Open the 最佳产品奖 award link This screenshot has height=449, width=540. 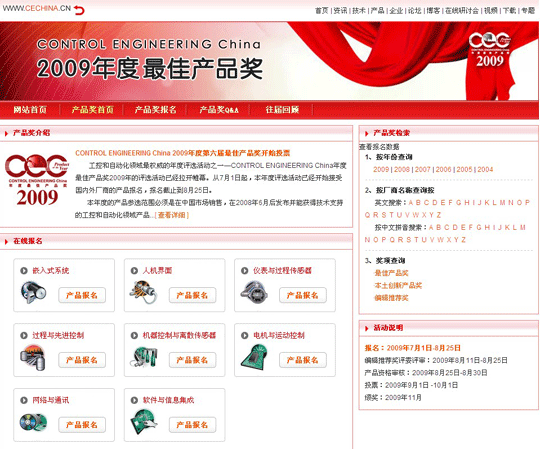point(392,273)
